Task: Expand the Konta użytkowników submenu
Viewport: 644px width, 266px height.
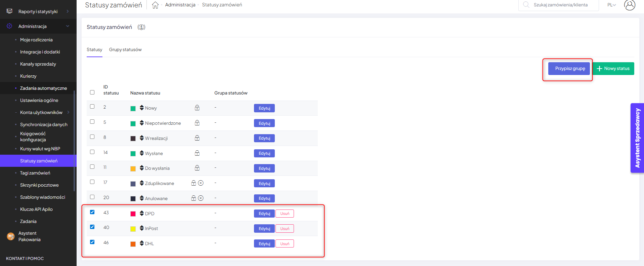Action: [x=68, y=112]
